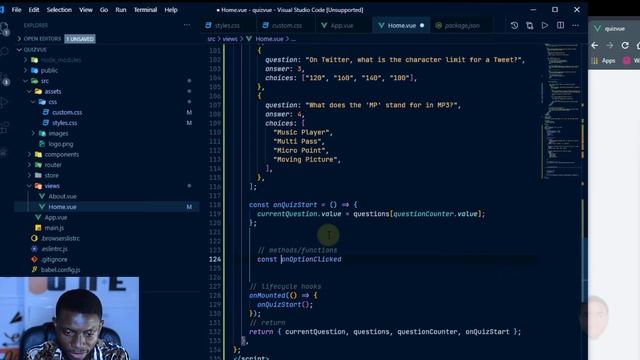The width and height of the screenshot is (640, 360).
Task: Click the open changes icon in editor toolbar
Action: [x=530, y=25]
